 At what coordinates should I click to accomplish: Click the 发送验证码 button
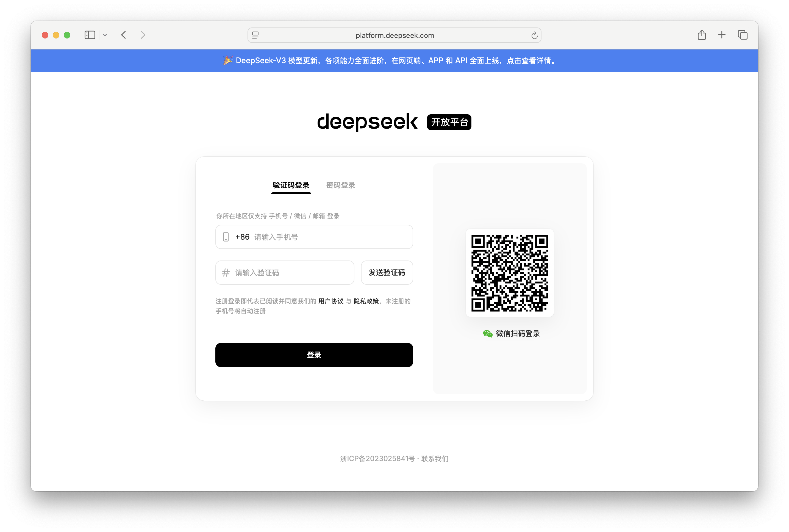[x=387, y=272]
